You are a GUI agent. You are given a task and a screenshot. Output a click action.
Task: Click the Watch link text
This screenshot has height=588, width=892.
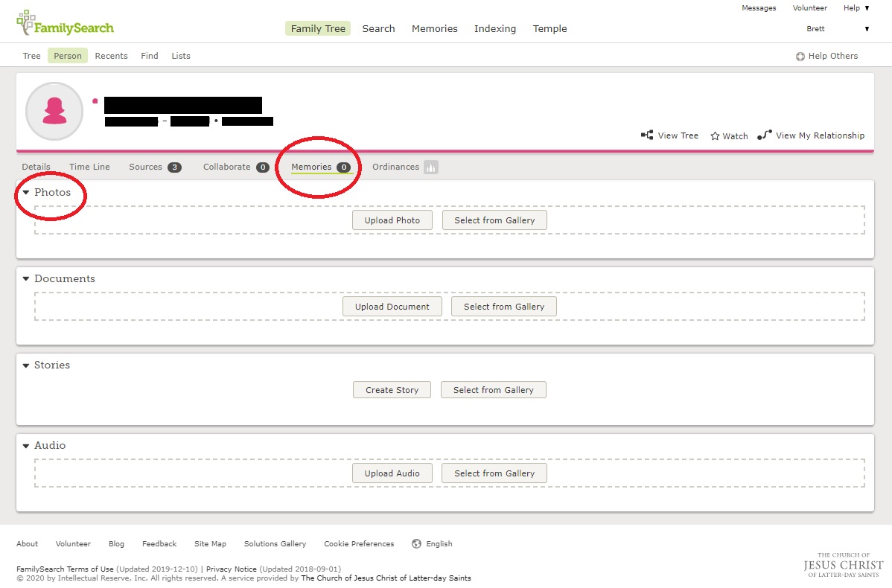(735, 136)
